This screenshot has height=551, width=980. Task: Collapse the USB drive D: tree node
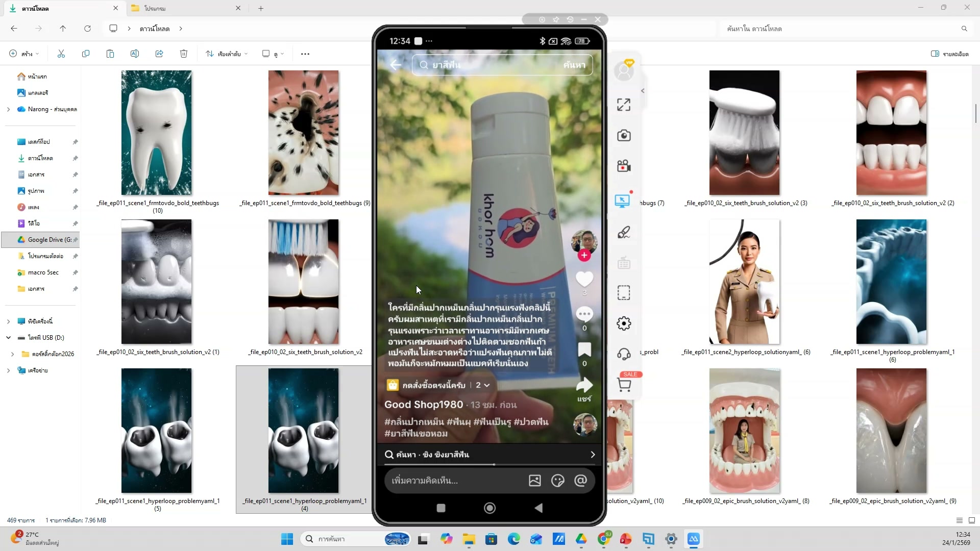pos(8,338)
